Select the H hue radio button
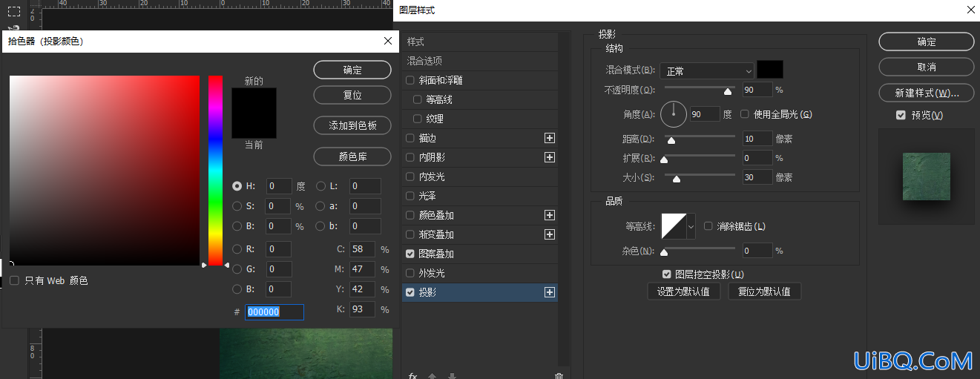 [x=237, y=186]
